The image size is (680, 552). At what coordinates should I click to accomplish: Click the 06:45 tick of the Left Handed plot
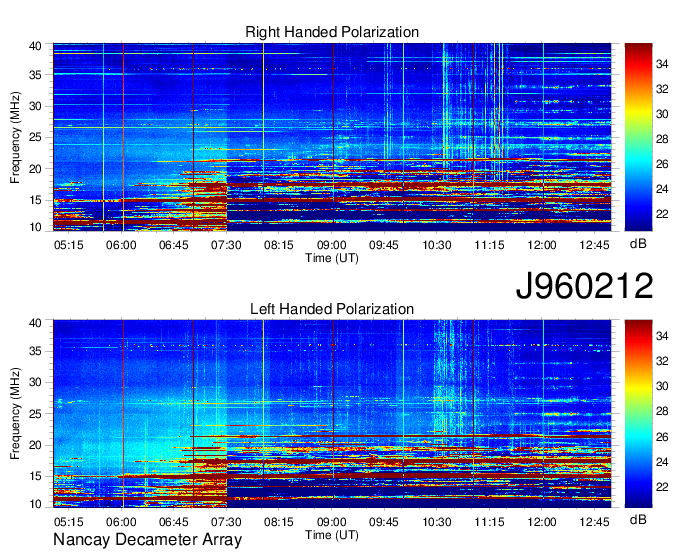coord(173,521)
